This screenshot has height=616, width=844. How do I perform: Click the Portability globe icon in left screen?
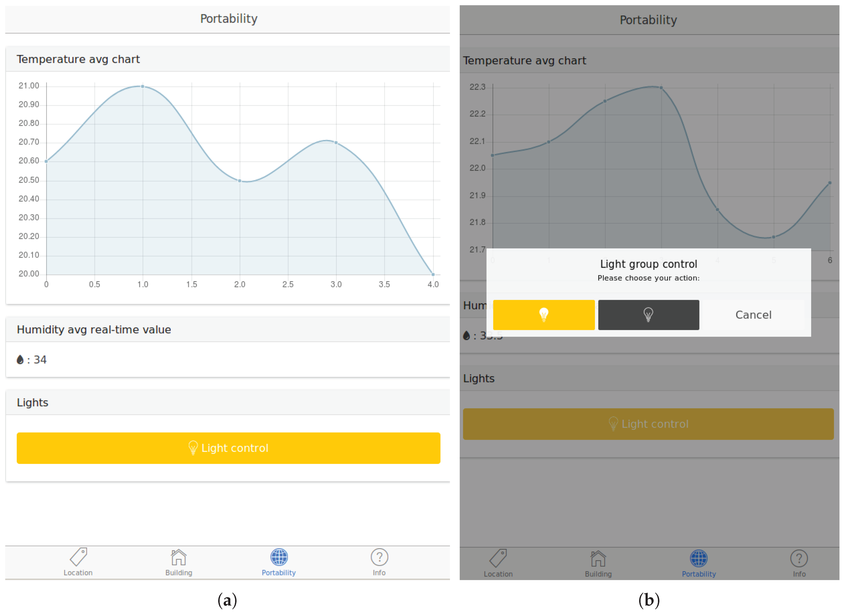click(279, 557)
